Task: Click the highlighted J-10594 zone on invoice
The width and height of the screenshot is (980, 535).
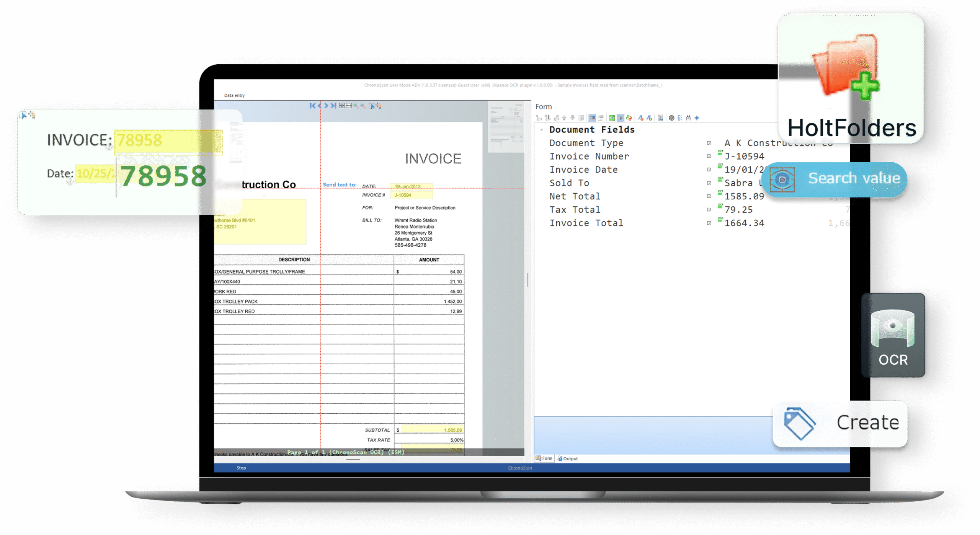Action: (411, 195)
